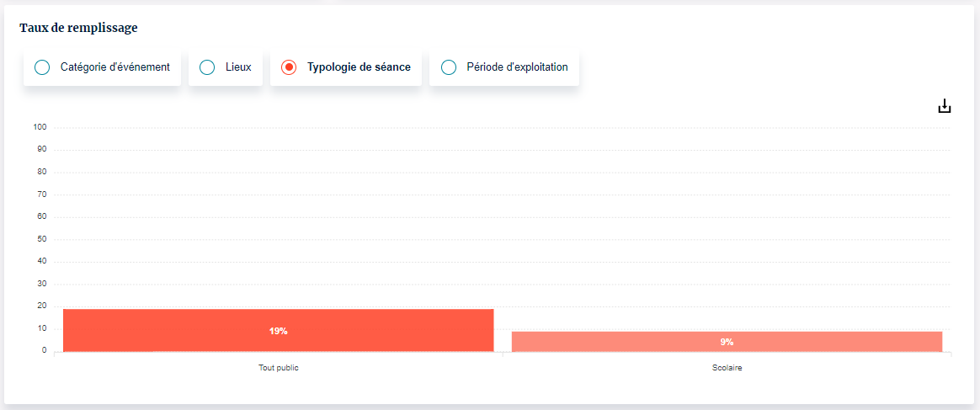Click the 10 tick on y-axis
The image size is (980, 410).
(x=41, y=328)
